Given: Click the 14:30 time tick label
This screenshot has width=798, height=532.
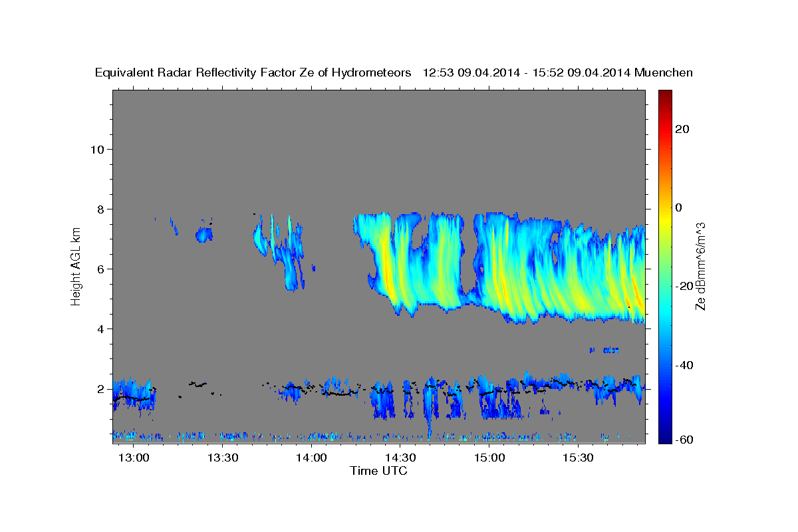Looking at the screenshot, I should click(400, 458).
